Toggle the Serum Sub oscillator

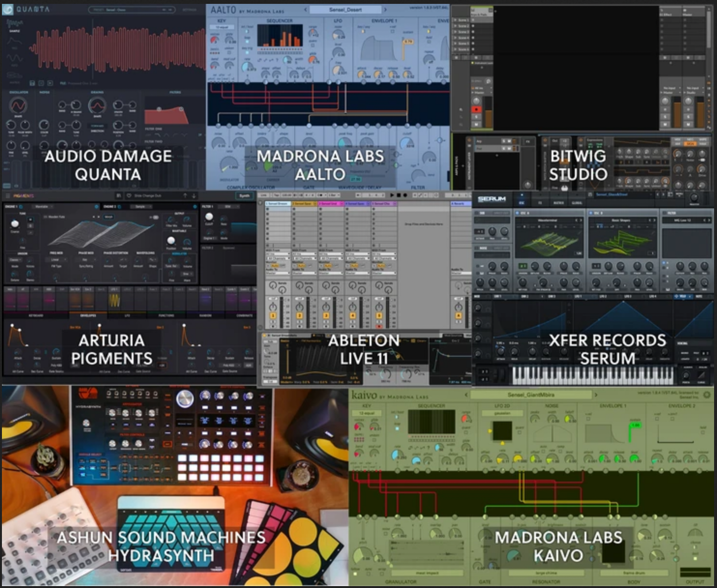[477, 213]
